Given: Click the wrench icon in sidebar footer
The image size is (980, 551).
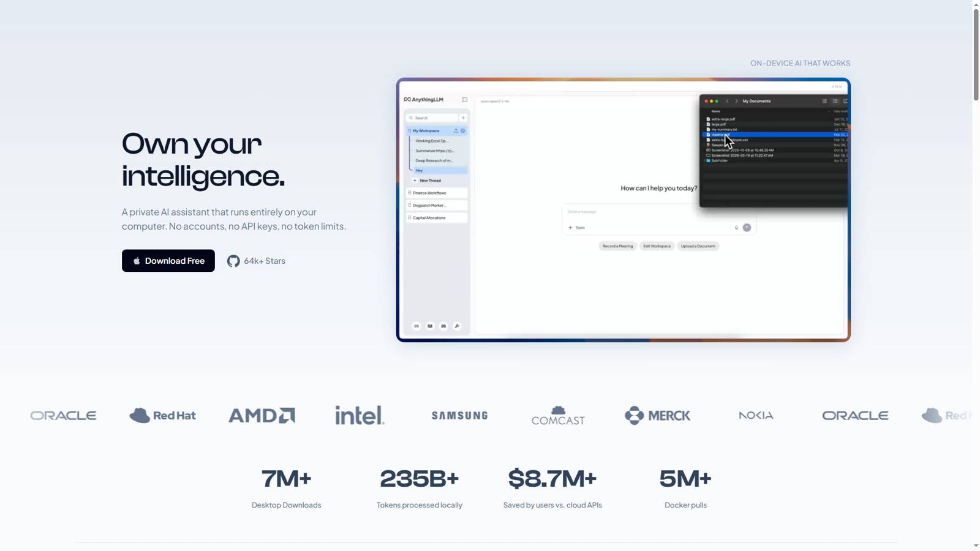Looking at the screenshot, I should [x=457, y=326].
